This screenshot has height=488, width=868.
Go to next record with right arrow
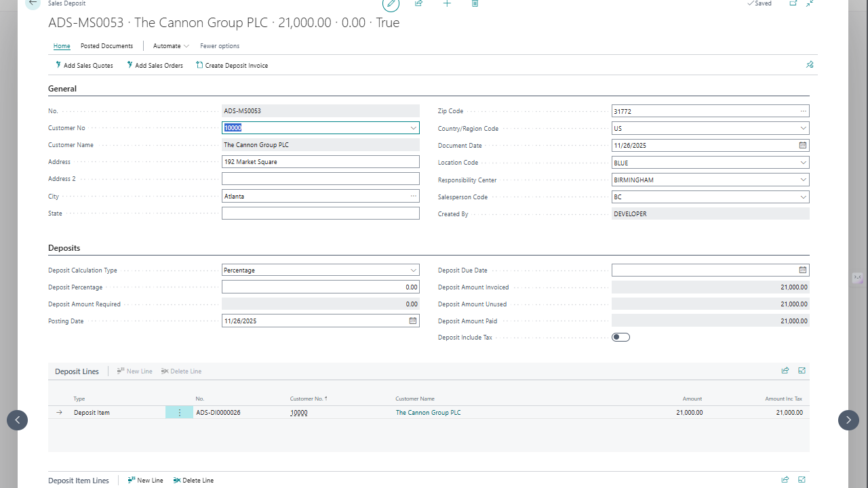coord(848,420)
